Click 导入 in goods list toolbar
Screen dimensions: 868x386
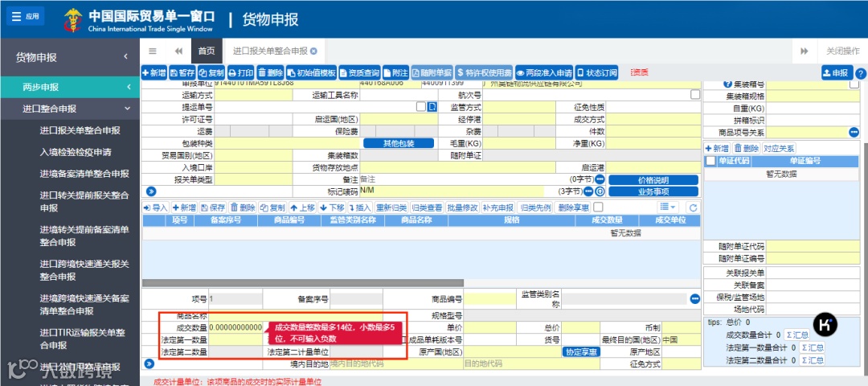[x=156, y=207]
